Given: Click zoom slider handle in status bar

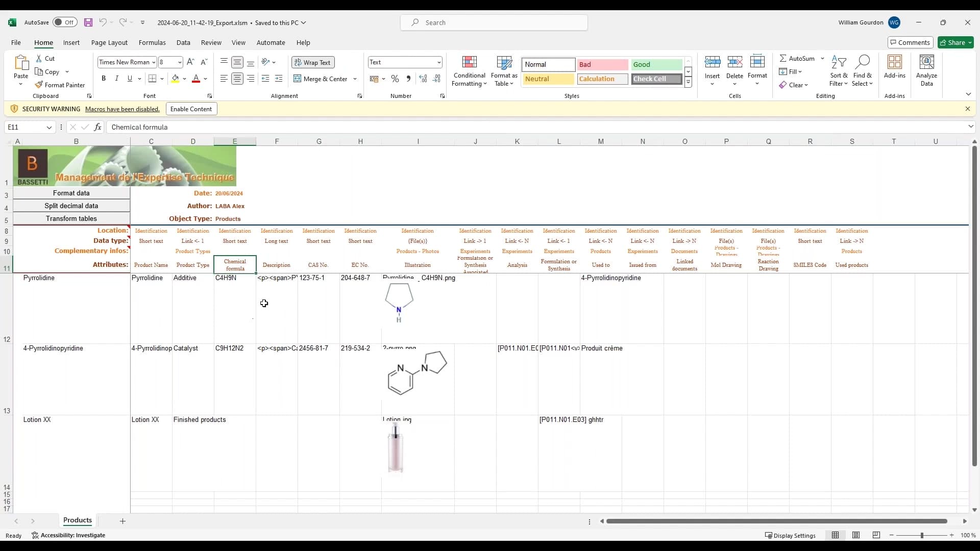Looking at the screenshot, I should tap(922, 535).
